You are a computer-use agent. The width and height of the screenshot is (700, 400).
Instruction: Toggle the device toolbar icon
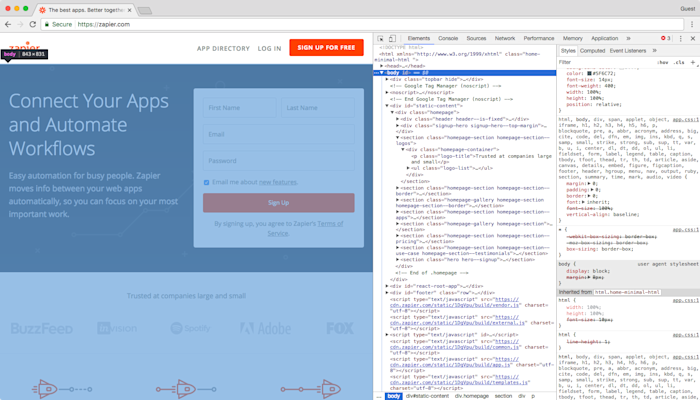pos(392,39)
